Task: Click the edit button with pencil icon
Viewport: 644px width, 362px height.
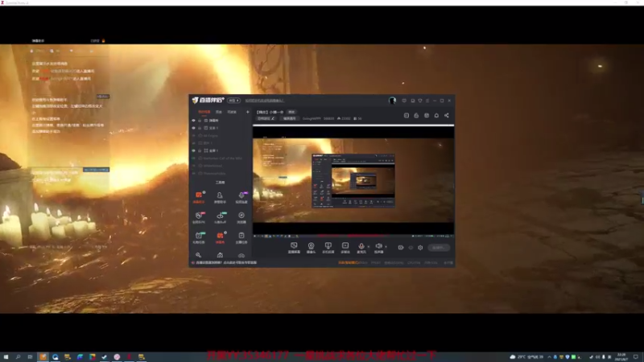Action: pyautogui.click(x=266, y=118)
